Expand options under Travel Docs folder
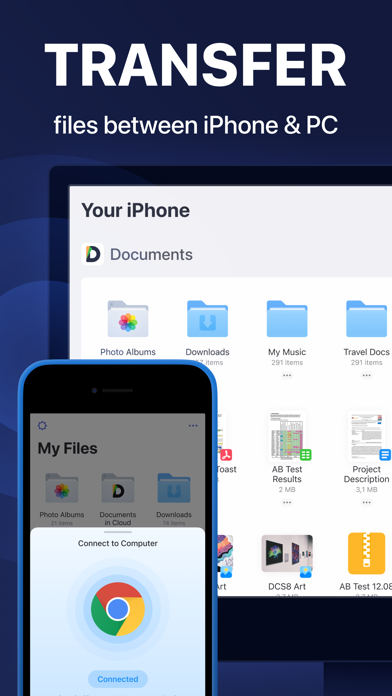This screenshot has height=696, width=392. (366, 376)
